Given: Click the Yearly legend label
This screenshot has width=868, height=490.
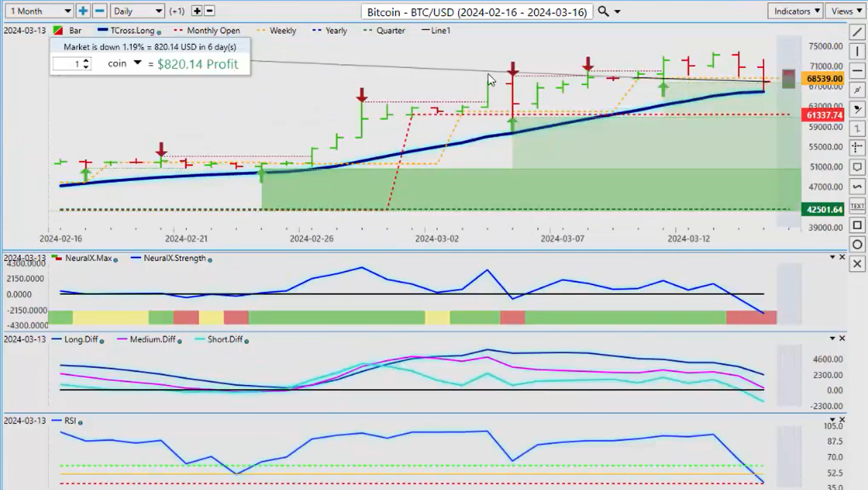Looking at the screenshot, I should click(336, 30).
